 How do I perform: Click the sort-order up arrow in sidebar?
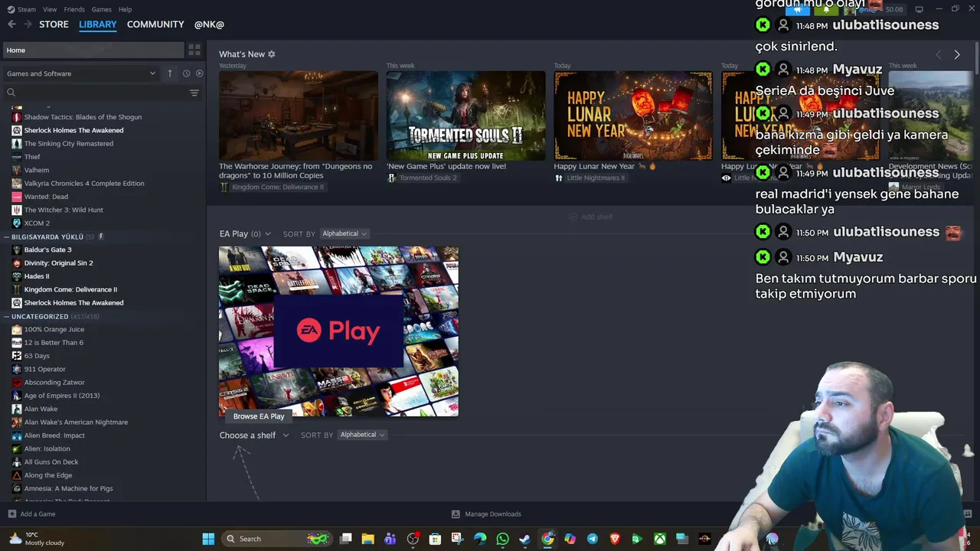pyautogui.click(x=170, y=73)
